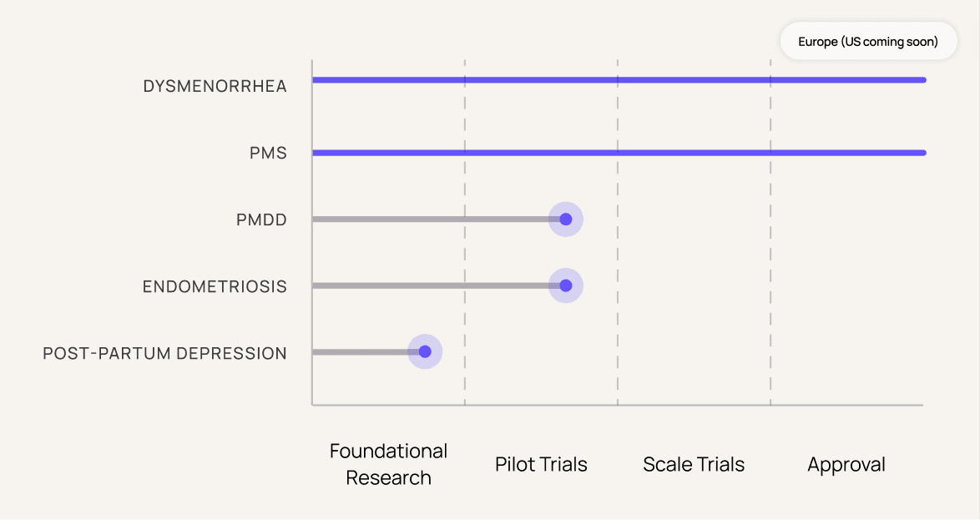Screen dimensions: 980x520
Task: Click the PMS purple progress bar
Action: pos(618,153)
